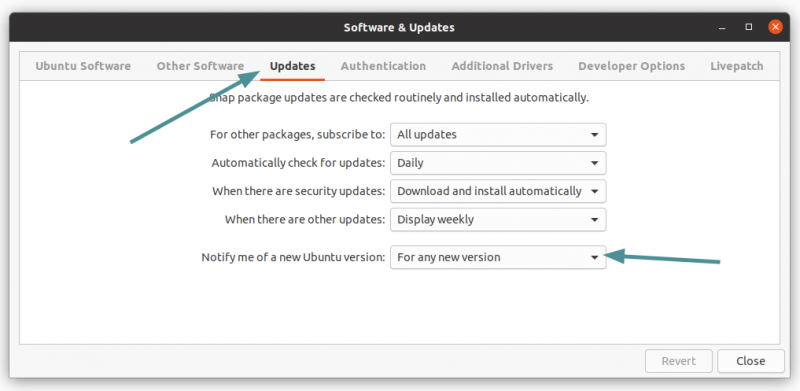Click the 'When there are other updates' label
The image size is (800, 391).
(305, 219)
